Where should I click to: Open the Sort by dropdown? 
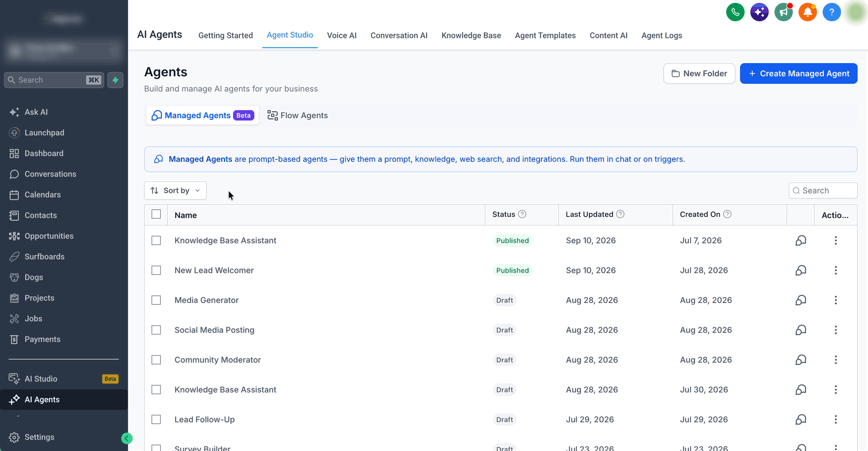(175, 190)
